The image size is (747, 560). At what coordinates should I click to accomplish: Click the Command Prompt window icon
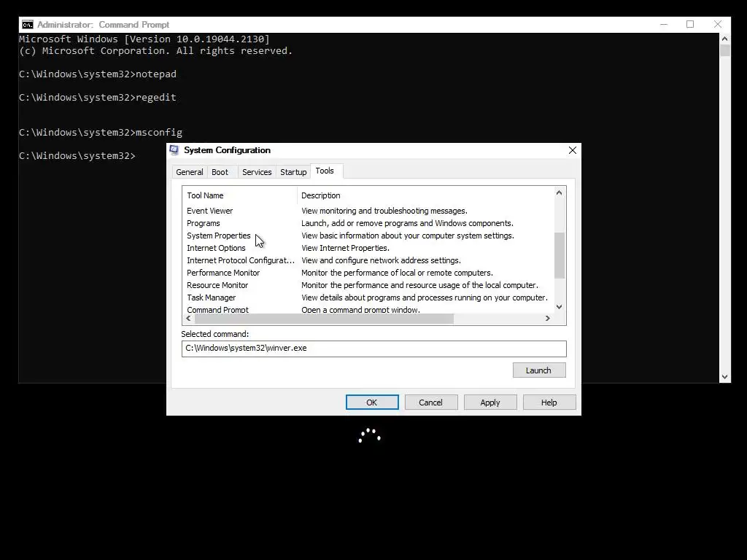[28, 25]
